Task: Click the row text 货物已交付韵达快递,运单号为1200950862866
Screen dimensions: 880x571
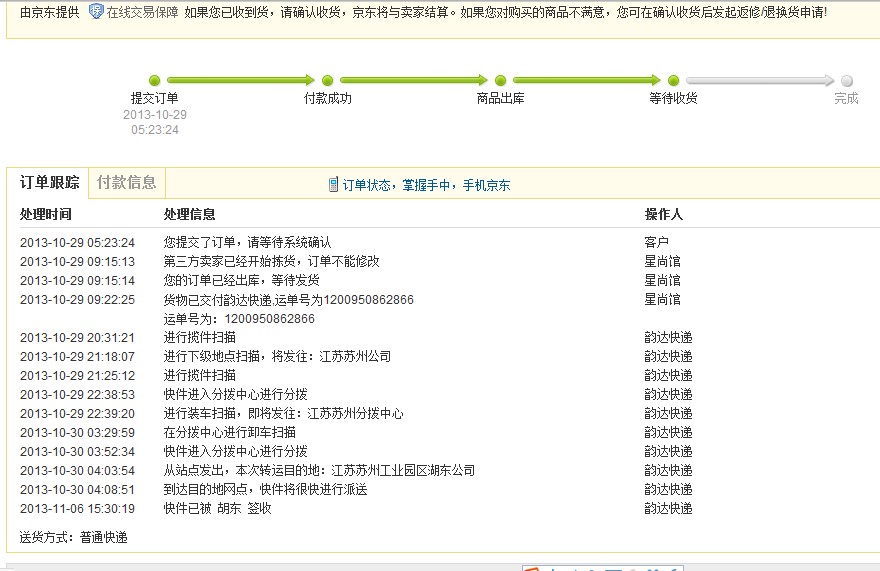Action: [x=288, y=299]
